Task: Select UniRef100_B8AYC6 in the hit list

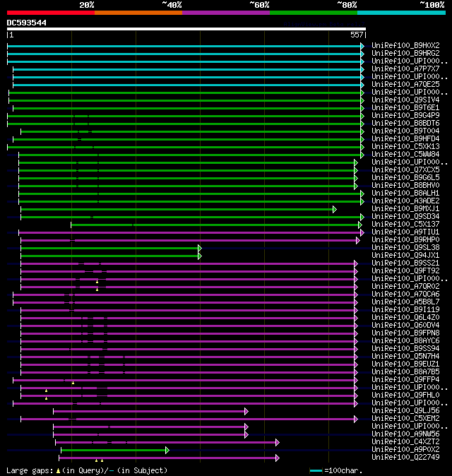Action: pyautogui.click(x=405, y=341)
